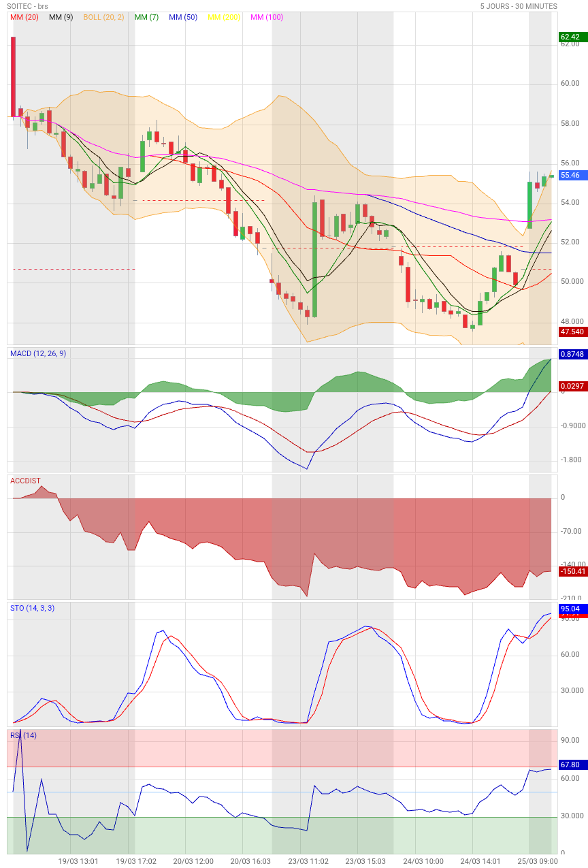Screen dimensions: 588x868
Task: Click the RSI (14) panel label
Action: (24, 735)
